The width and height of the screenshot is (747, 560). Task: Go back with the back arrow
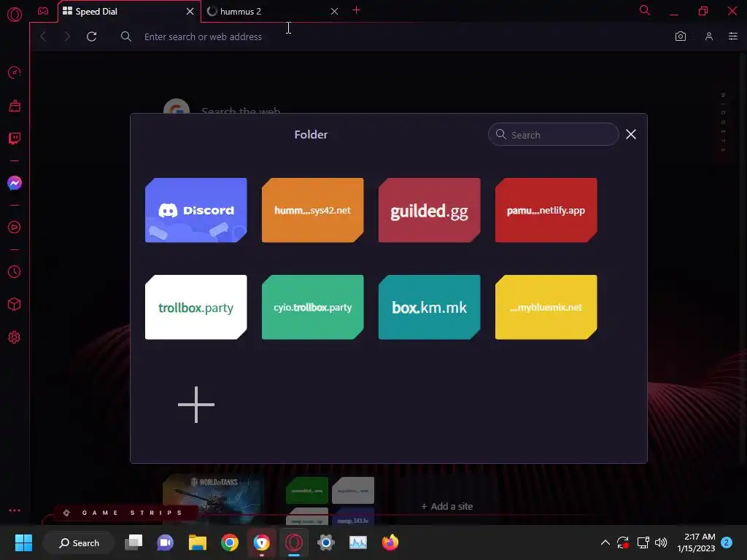(x=43, y=36)
